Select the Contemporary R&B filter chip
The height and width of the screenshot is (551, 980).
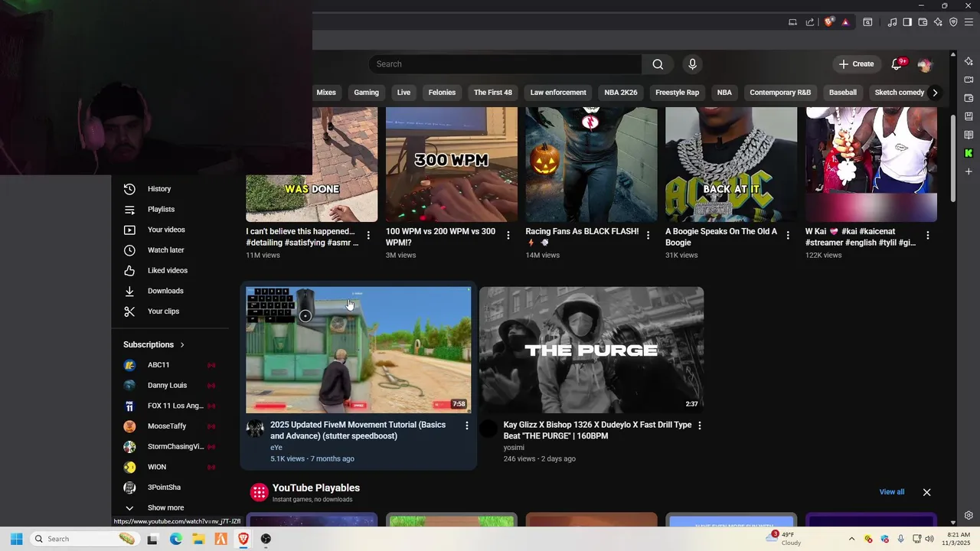[x=780, y=93]
